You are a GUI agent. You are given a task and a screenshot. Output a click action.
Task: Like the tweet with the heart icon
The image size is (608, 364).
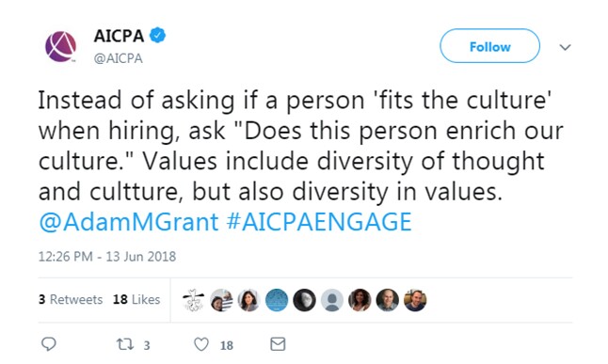click(201, 344)
